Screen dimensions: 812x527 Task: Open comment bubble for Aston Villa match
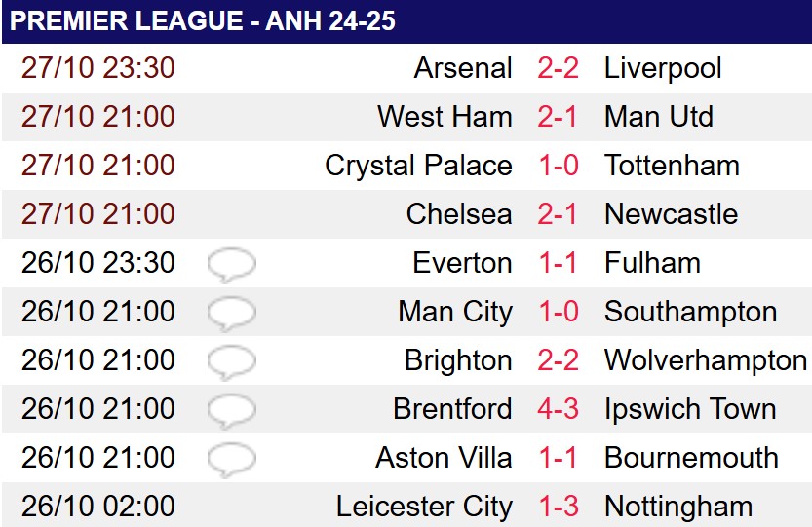point(231,460)
